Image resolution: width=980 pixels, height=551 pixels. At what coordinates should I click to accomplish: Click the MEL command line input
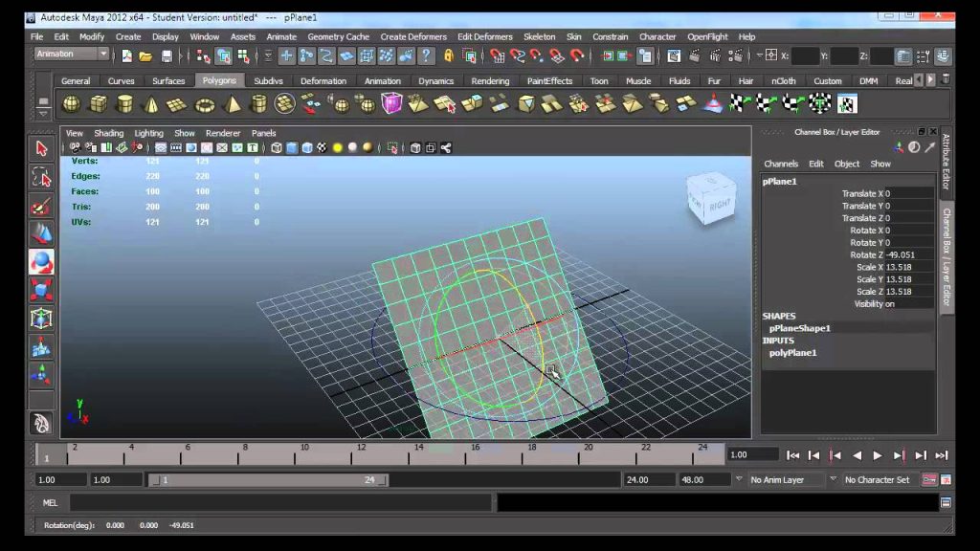(x=280, y=502)
